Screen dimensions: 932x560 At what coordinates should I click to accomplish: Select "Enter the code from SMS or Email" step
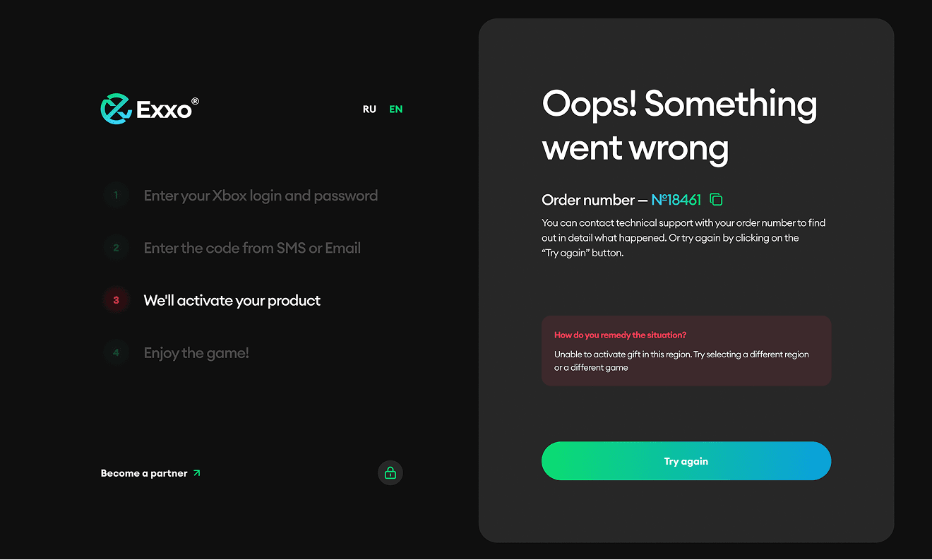point(252,248)
